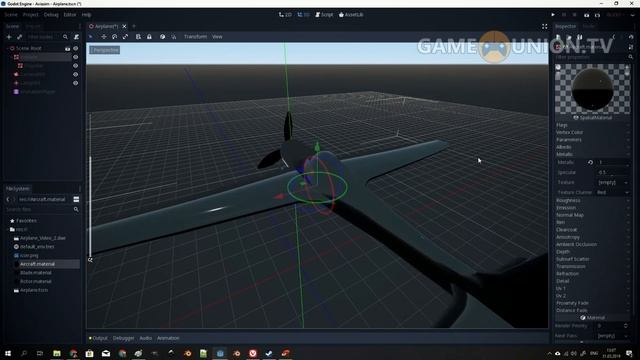Click the Play Scene clapper icon
Viewport: 640px width, 360px height.
(x=587, y=15)
